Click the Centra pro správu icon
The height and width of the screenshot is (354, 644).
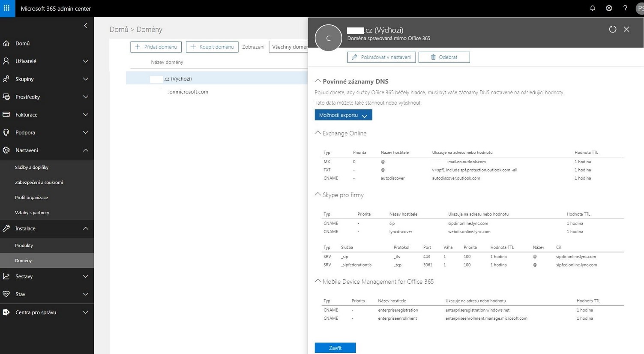coord(6,312)
